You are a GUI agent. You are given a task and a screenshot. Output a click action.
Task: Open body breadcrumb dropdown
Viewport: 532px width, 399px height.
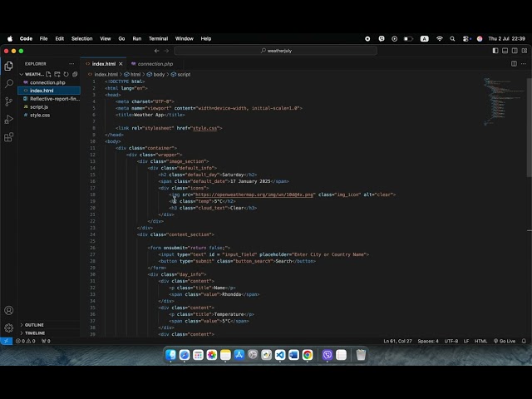pyautogui.click(x=155, y=74)
